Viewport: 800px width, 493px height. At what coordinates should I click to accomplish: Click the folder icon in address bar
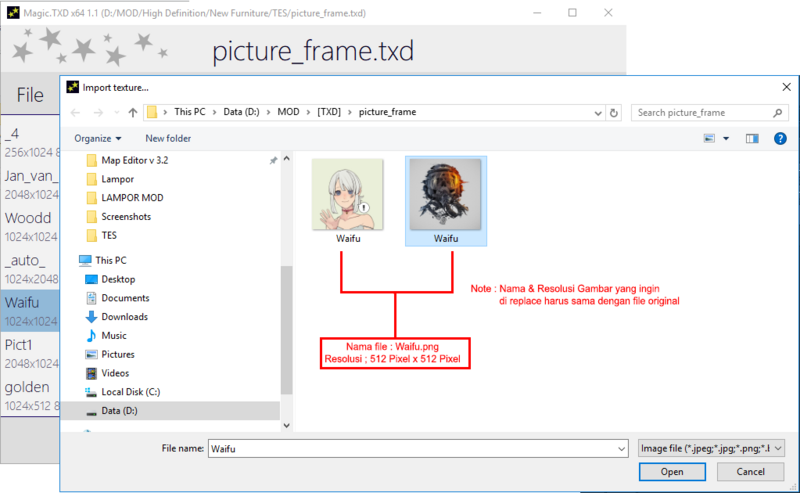pyautogui.click(x=152, y=112)
